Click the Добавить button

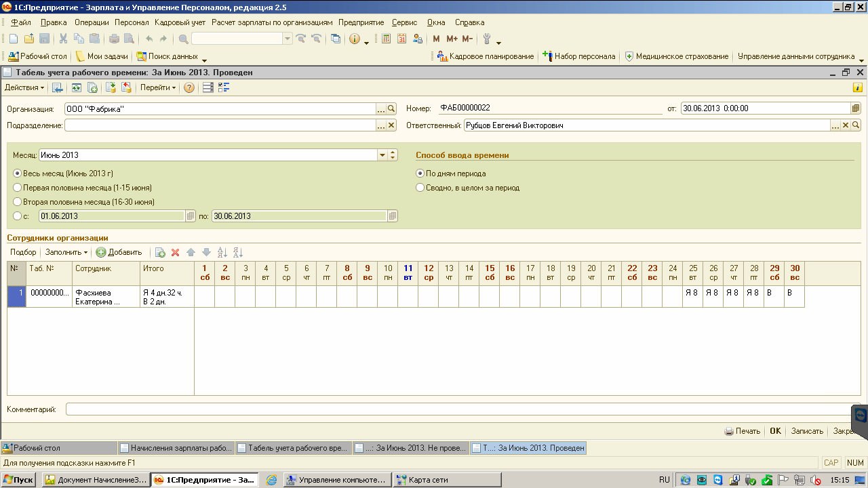[119, 252]
